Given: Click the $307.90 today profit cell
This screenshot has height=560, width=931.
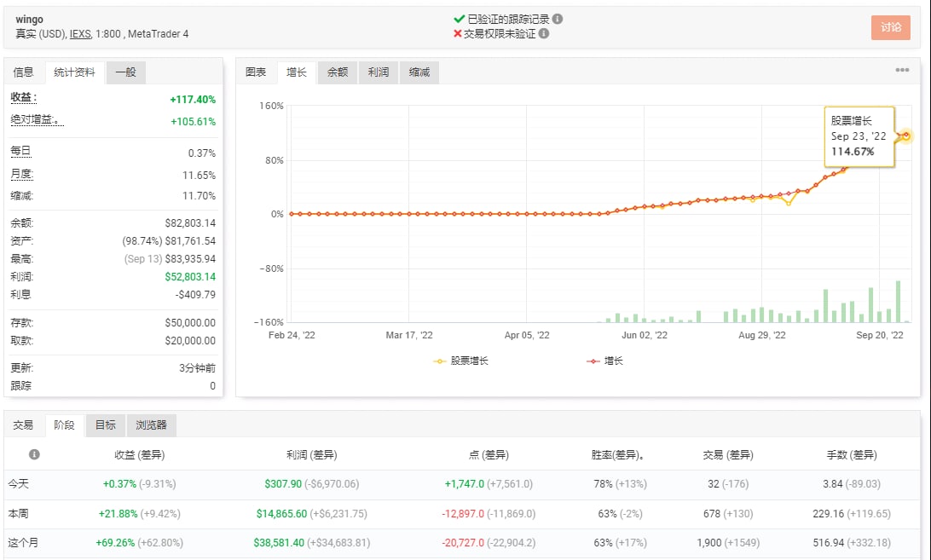Looking at the screenshot, I should tap(283, 484).
